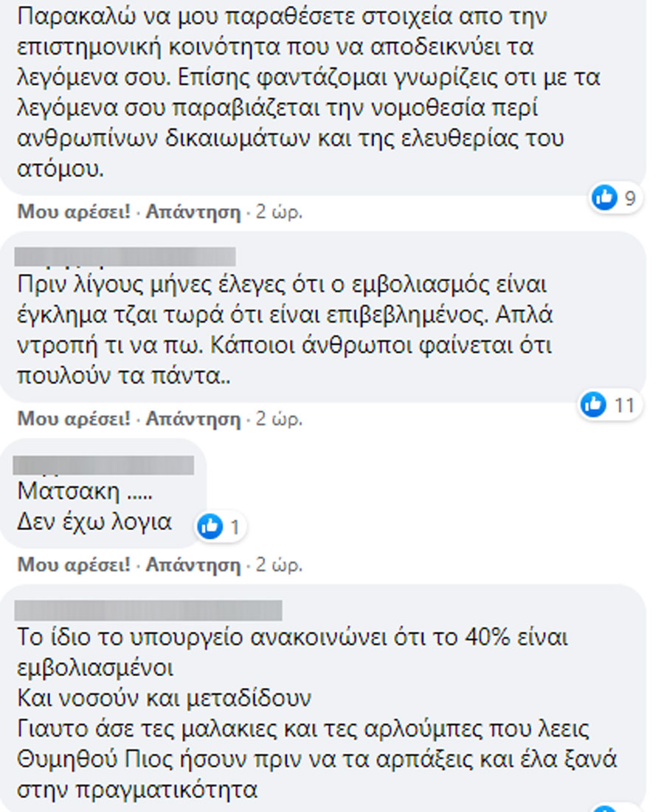Open blurred author name above Πριν λίγους μήνες
This screenshot has height=812, width=664.
point(125,256)
